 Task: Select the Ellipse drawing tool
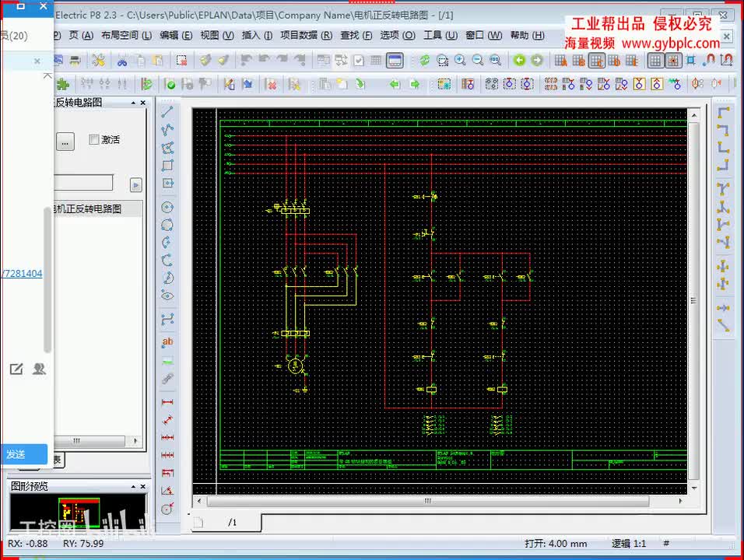click(167, 296)
